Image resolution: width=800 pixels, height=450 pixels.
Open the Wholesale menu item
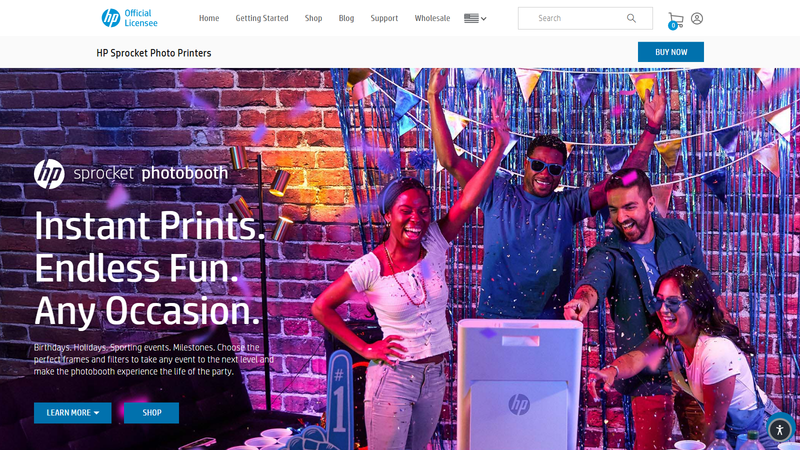[432, 18]
